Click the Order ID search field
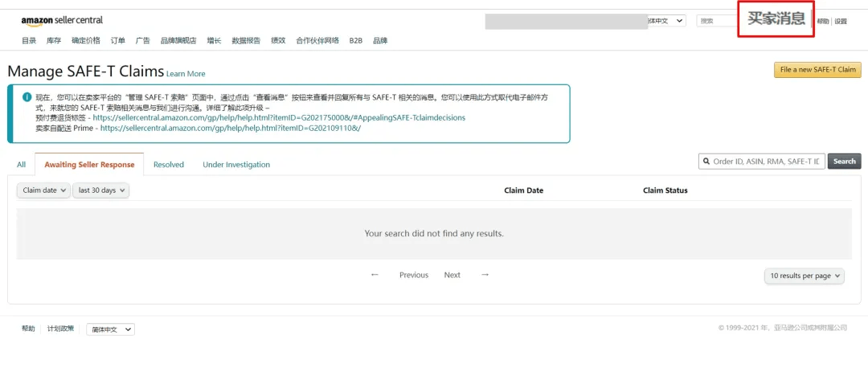This screenshot has width=868, height=368. click(x=762, y=162)
